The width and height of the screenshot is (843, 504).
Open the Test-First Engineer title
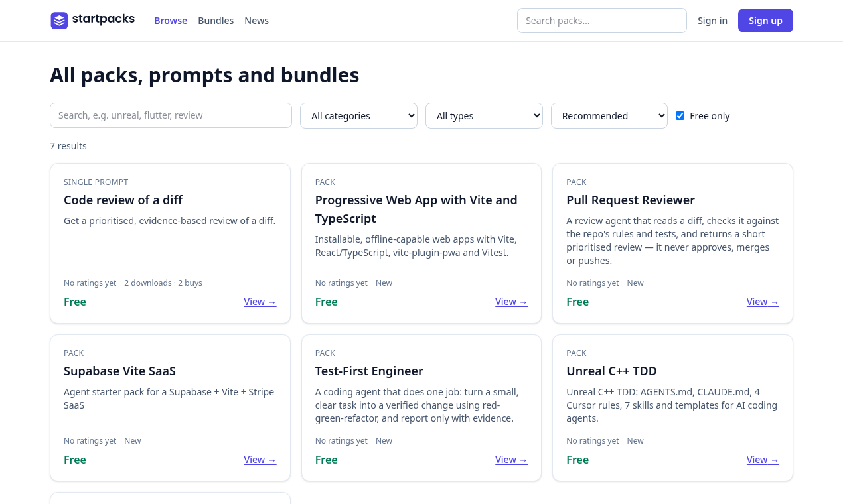369,371
